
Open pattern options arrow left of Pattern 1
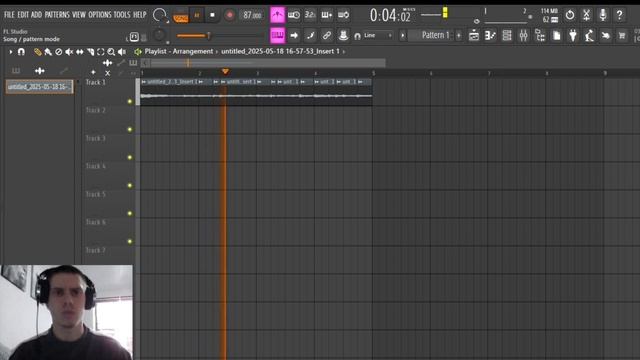pos(402,36)
